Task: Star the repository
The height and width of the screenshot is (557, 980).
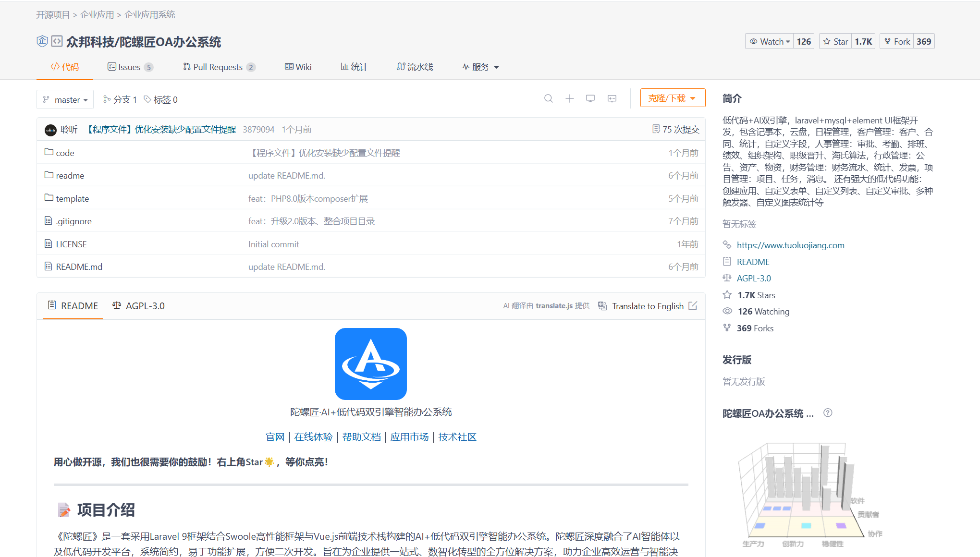Action: (835, 41)
